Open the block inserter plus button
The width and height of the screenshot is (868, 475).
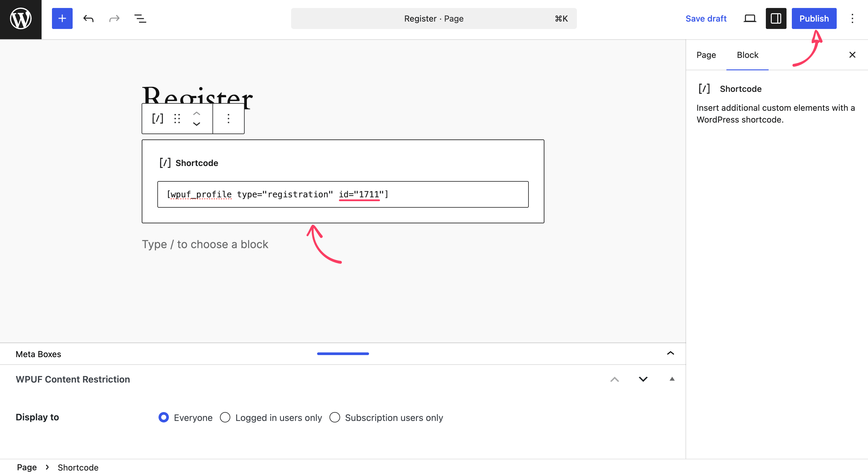(x=62, y=19)
